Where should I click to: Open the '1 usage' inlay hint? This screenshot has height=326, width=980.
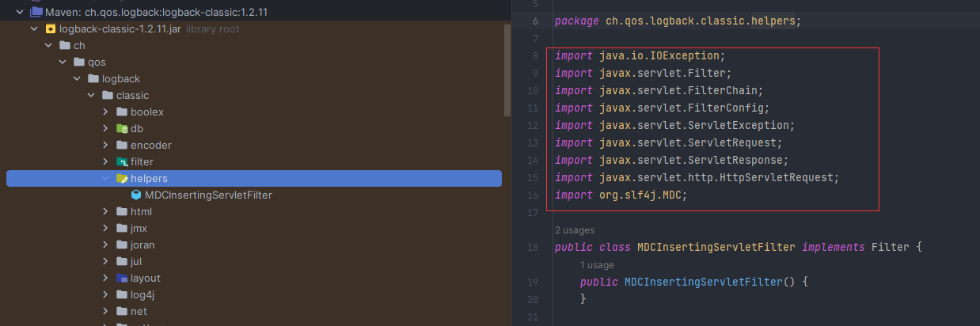click(x=597, y=265)
